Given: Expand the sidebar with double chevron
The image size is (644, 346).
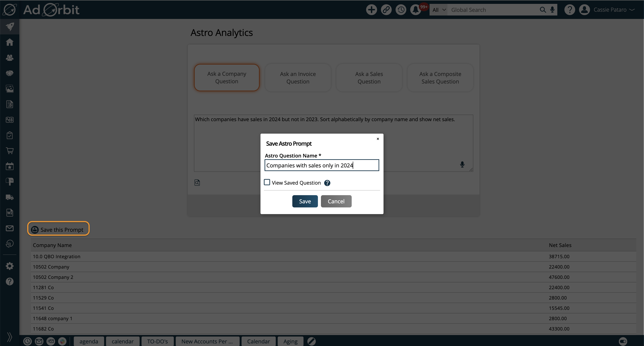Looking at the screenshot, I should point(9,337).
